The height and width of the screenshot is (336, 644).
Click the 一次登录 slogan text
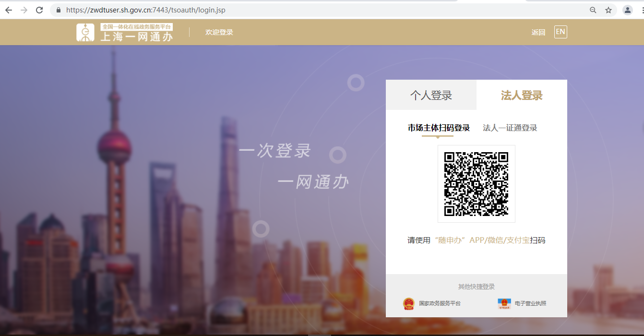coord(275,151)
